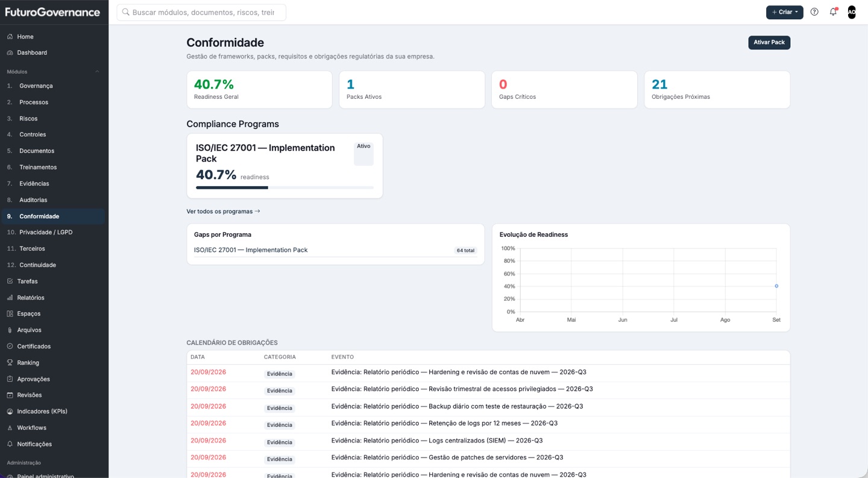Go to Governança module
Viewport: 868px width, 478px height.
52,86
